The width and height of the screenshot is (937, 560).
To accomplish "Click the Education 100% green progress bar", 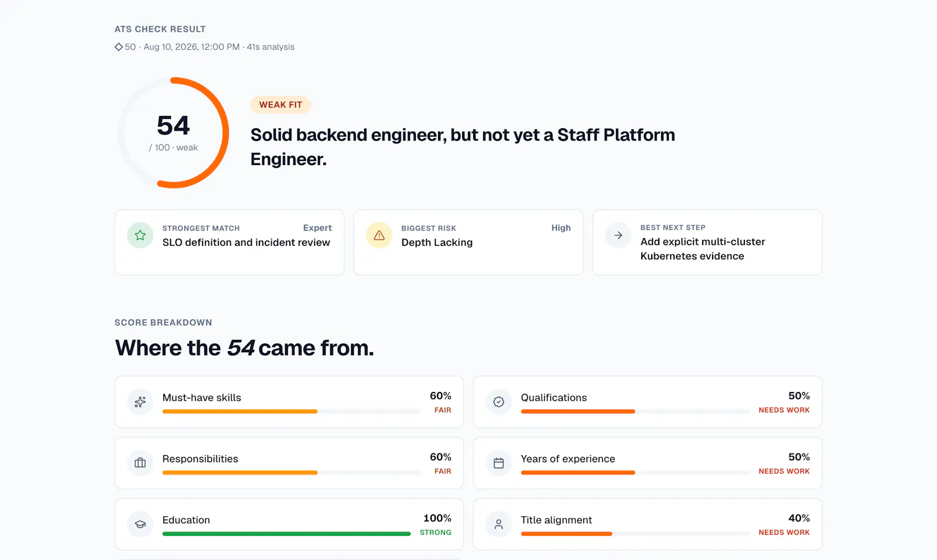I will (x=286, y=534).
